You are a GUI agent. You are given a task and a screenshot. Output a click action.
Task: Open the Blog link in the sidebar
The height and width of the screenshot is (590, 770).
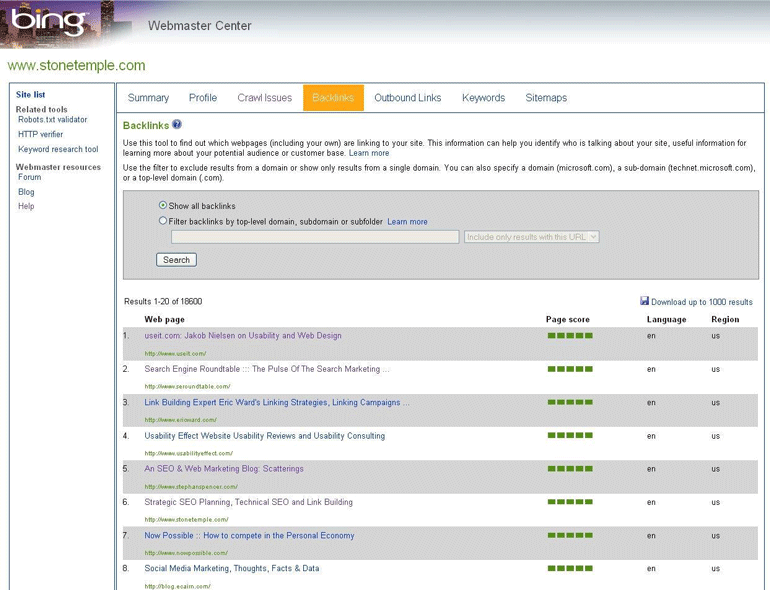[26, 192]
